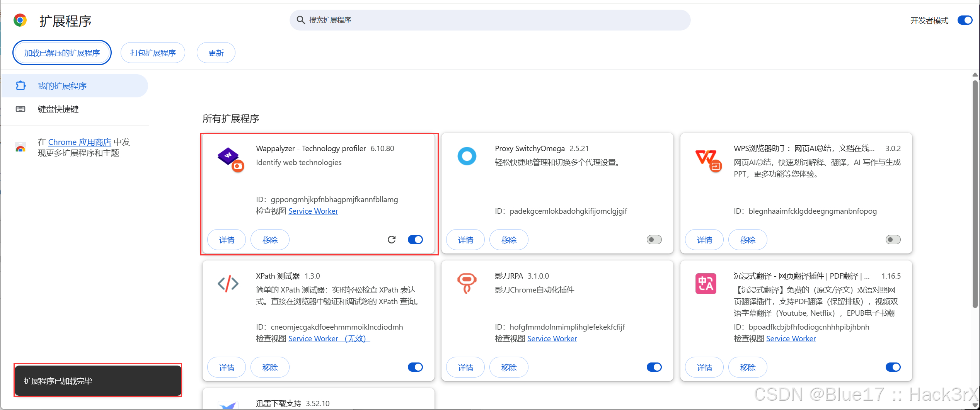This screenshot has width=980, height=410.
Task: Click 移除 for Wappalyzer
Action: [x=270, y=240]
